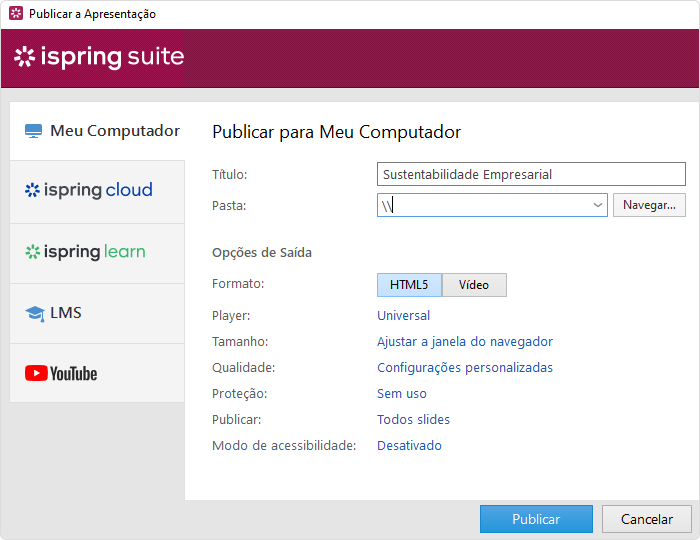Click the app icon in title bar

(16, 13)
